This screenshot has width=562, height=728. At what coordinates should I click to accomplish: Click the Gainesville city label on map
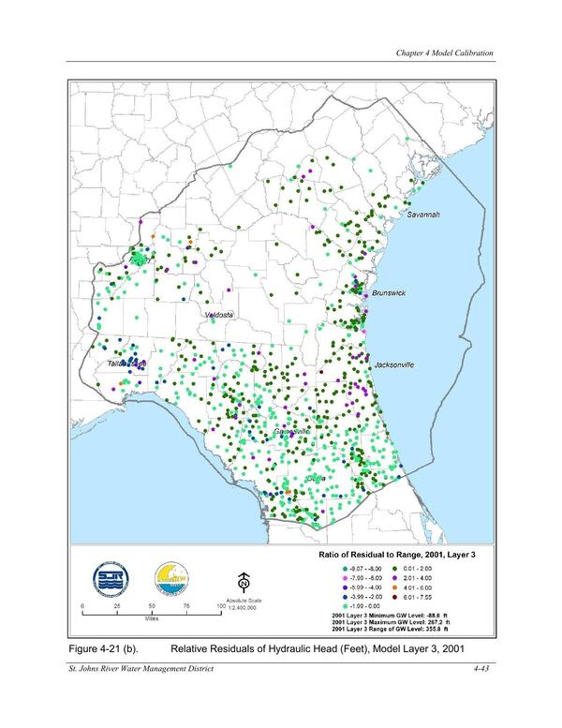pyautogui.click(x=291, y=432)
